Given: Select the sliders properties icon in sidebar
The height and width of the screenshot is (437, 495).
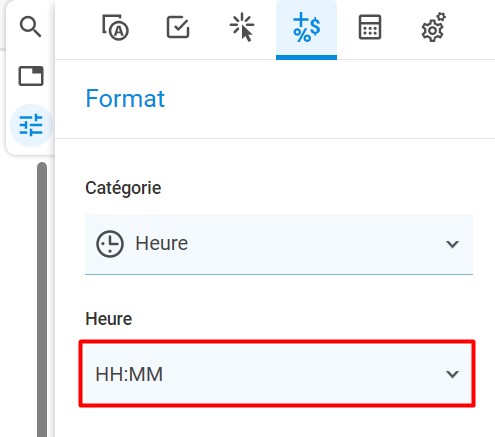Looking at the screenshot, I should pos(31,125).
